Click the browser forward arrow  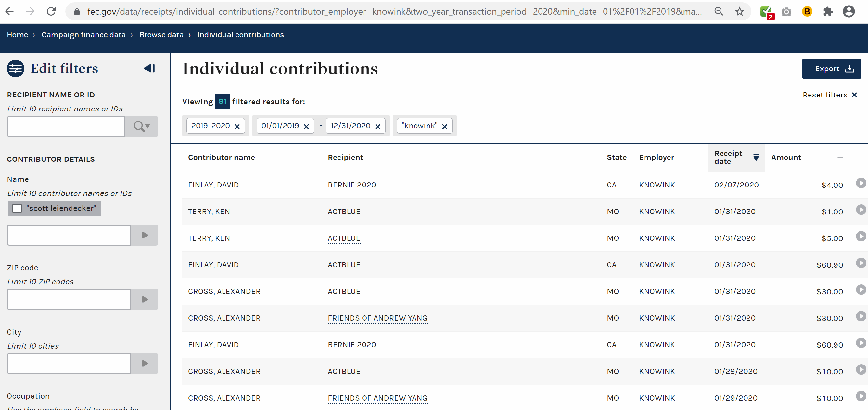tap(30, 11)
